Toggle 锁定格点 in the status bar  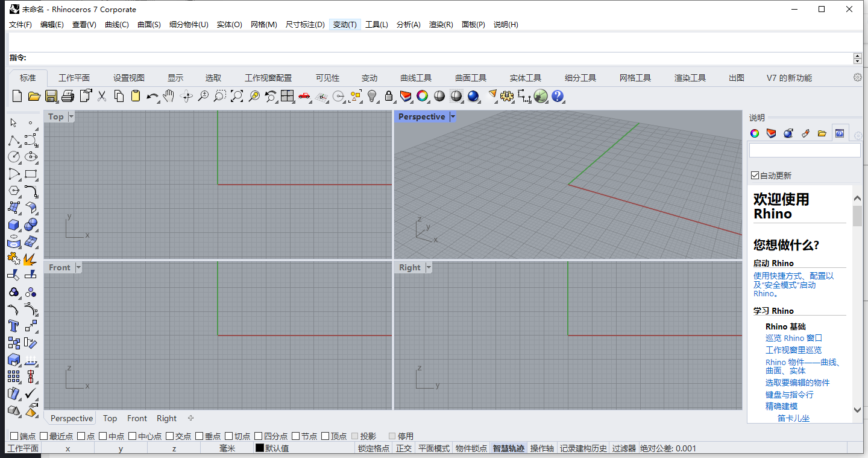[x=374, y=448]
